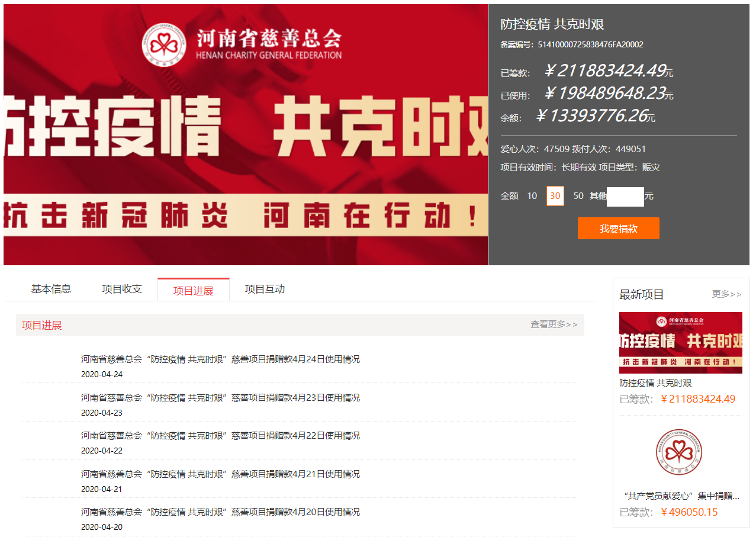Open the April 22 donation usage report
The width and height of the screenshot is (756, 537).
coord(220,436)
